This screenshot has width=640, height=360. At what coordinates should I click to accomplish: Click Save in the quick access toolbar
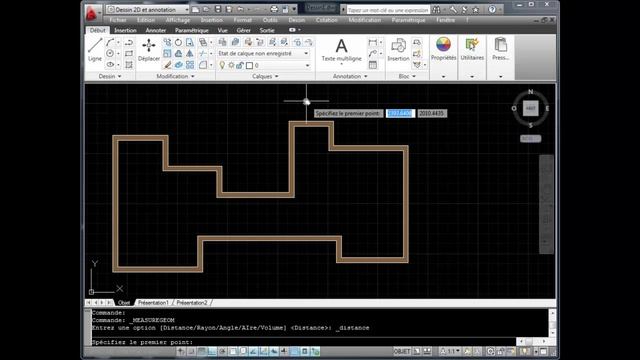[x=218, y=9]
